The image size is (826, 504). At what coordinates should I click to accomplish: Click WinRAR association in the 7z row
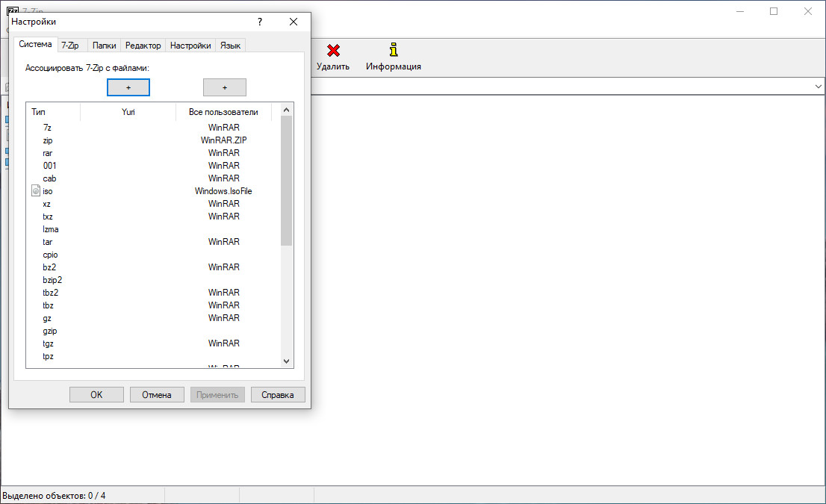pos(223,128)
